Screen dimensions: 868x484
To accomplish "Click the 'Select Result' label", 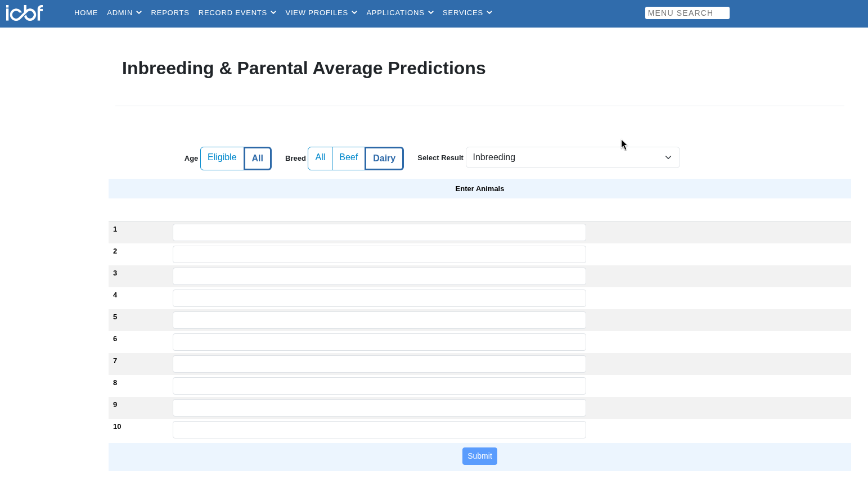I will (x=440, y=158).
